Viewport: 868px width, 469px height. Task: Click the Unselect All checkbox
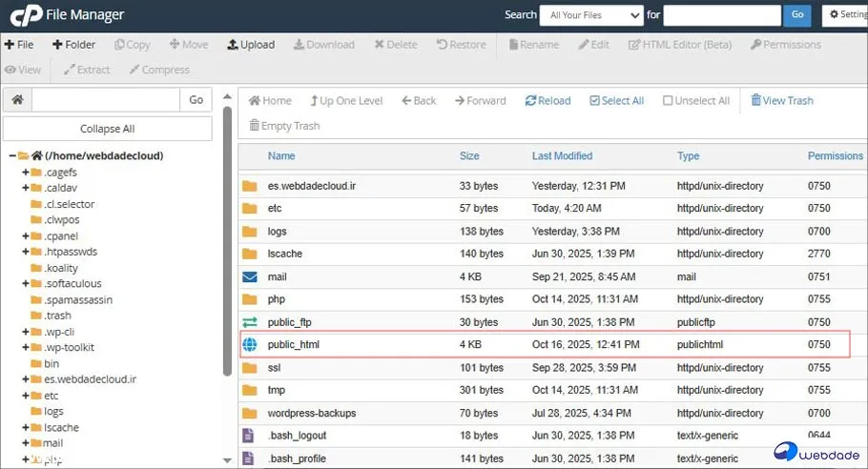click(668, 101)
